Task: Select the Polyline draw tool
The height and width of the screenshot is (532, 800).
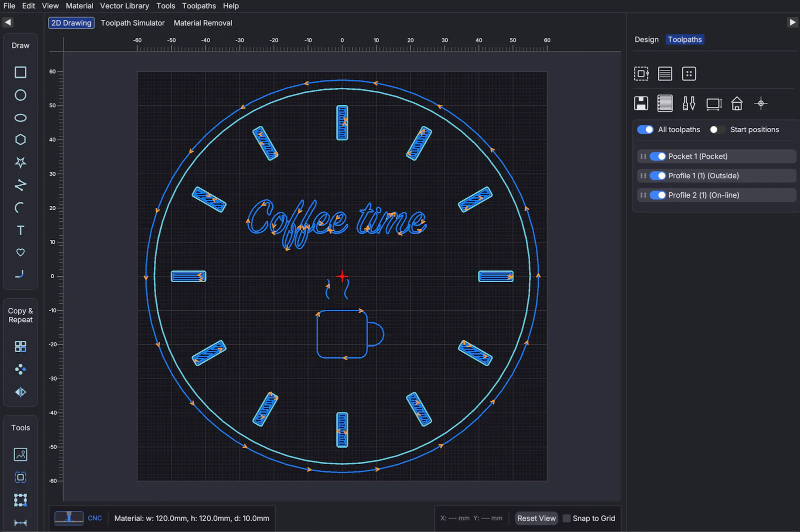Action: [x=20, y=185]
